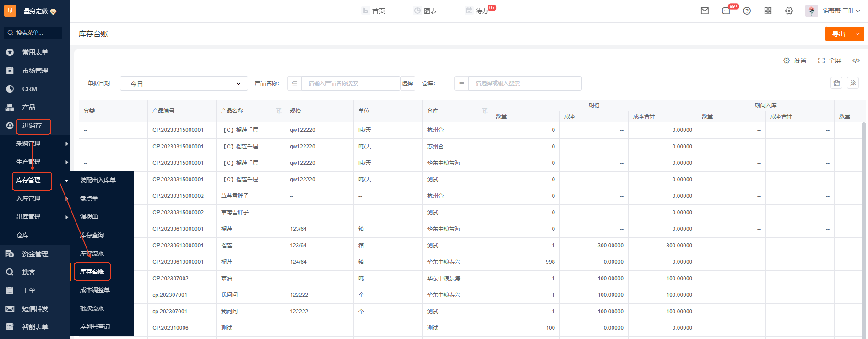The height and width of the screenshot is (339, 868).
Task: Open 批次流水 submenu item
Action: pos(92,308)
